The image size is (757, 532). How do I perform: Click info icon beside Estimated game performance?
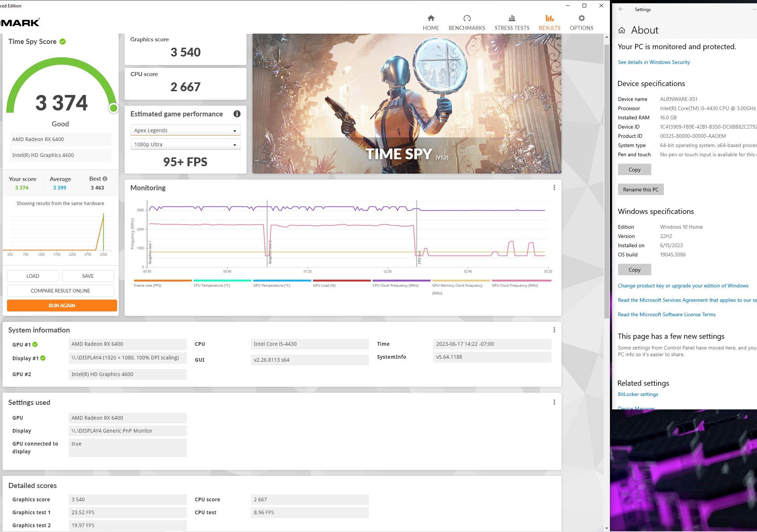(237, 114)
